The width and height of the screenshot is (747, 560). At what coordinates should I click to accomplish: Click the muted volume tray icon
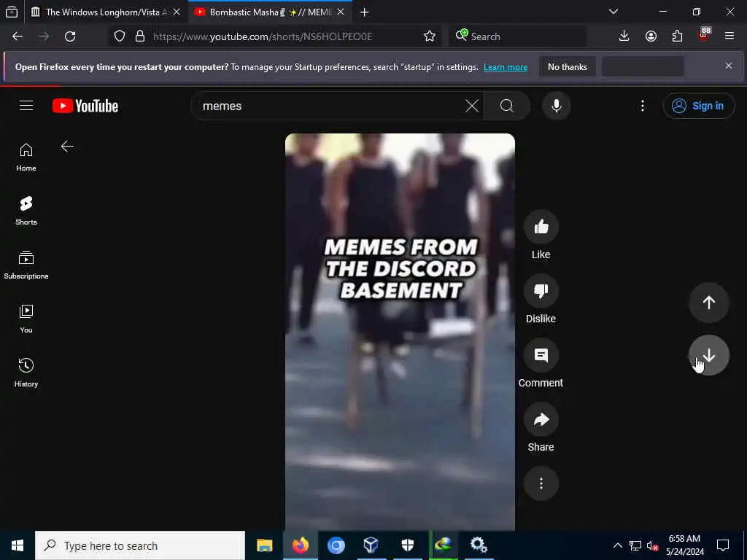pyautogui.click(x=652, y=545)
